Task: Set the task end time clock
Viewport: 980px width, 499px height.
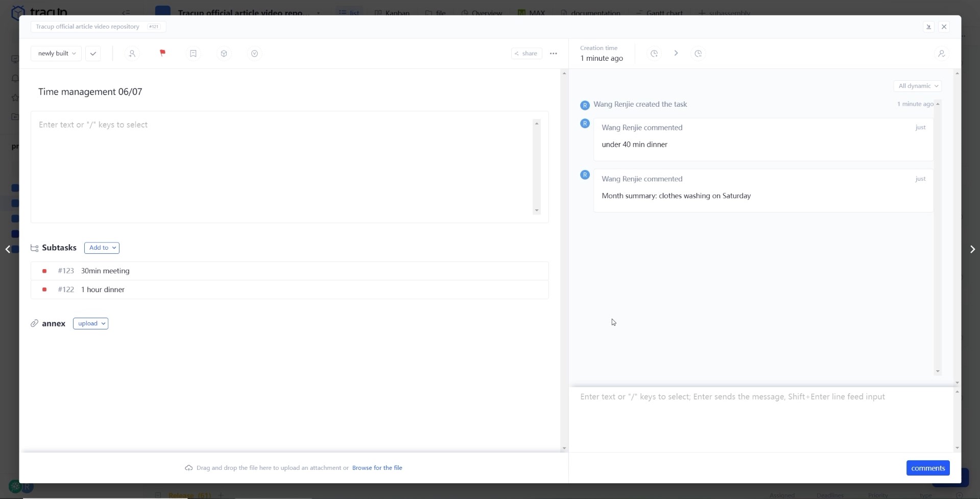Action: click(698, 54)
